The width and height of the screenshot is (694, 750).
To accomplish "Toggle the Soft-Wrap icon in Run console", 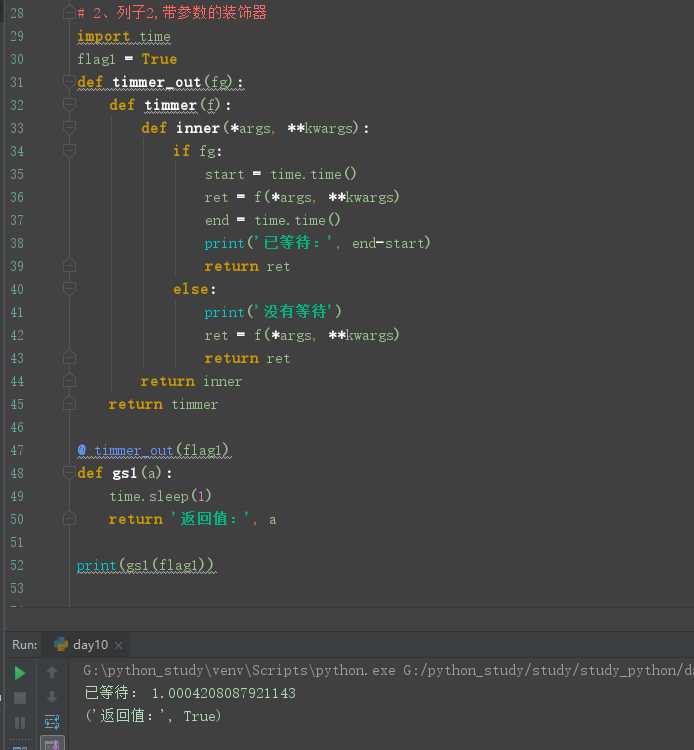I will point(52,721).
